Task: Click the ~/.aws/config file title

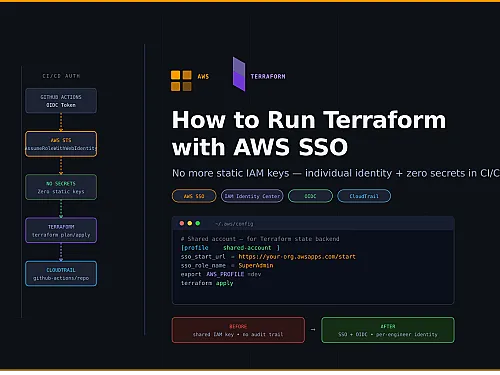Action: tap(234, 224)
